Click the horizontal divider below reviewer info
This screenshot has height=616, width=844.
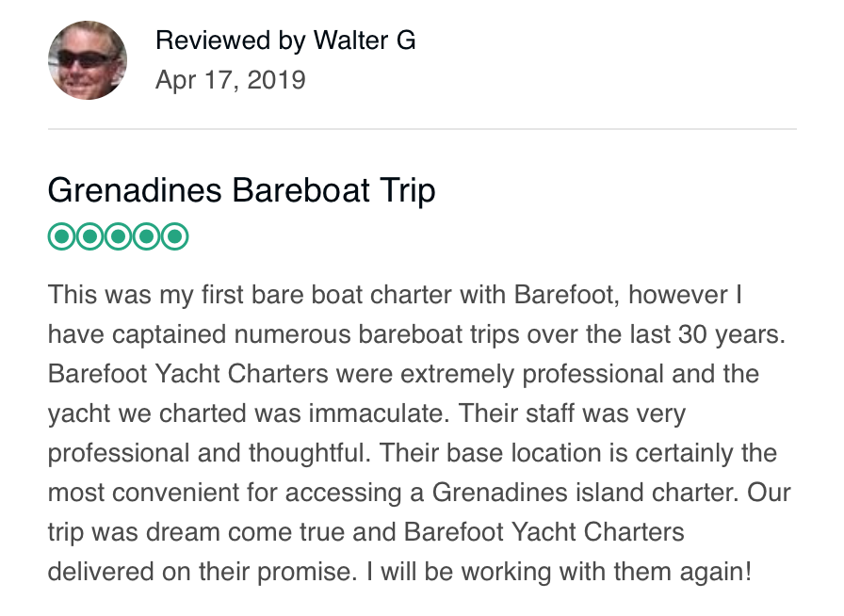pos(422,129)
